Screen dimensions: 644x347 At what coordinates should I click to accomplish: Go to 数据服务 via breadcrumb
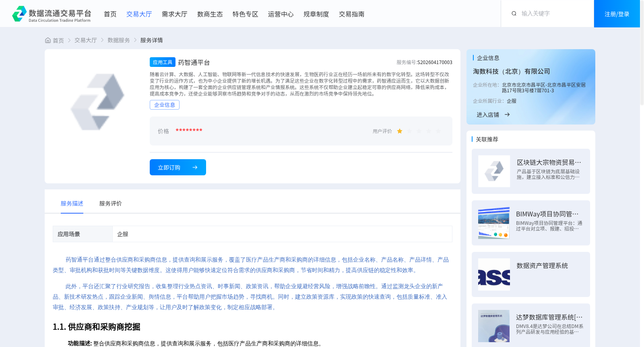coord(119,40)
